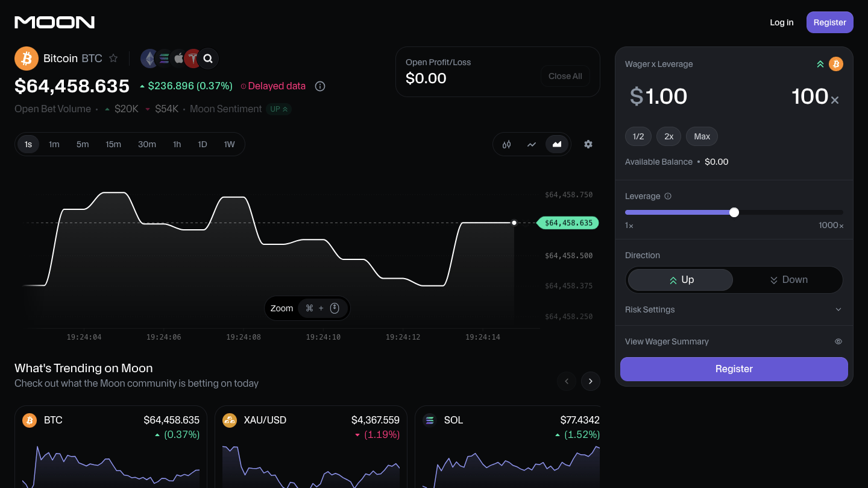Go to the next trending cards
The height and width of the screenshot is (488, 868).
pos(591,381)
